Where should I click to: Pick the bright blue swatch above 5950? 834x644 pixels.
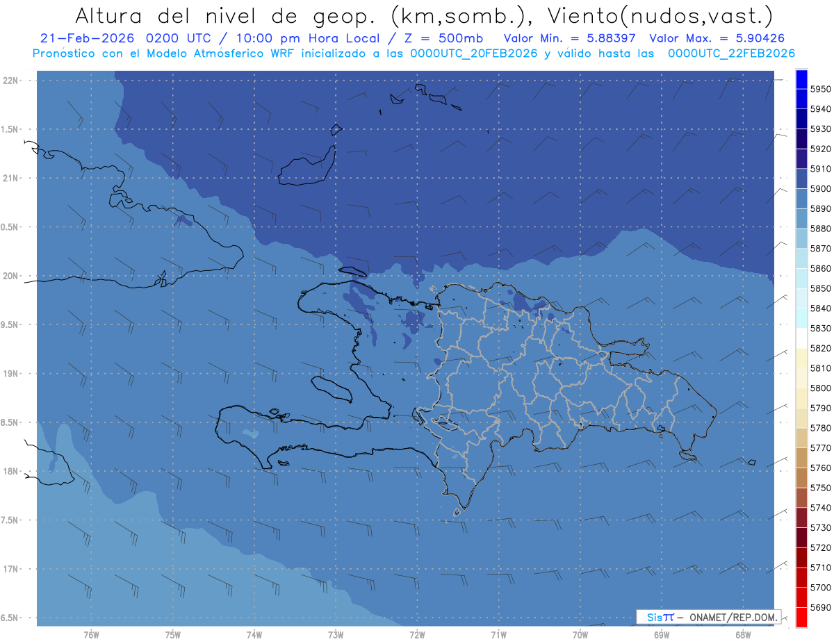801,79
